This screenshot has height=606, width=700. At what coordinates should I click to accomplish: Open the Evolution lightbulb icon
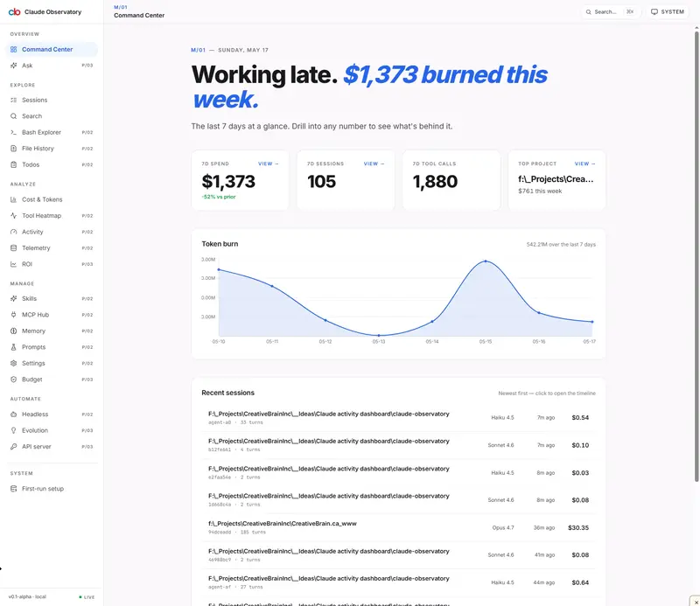pyautogui.click(x=13, y=430)
